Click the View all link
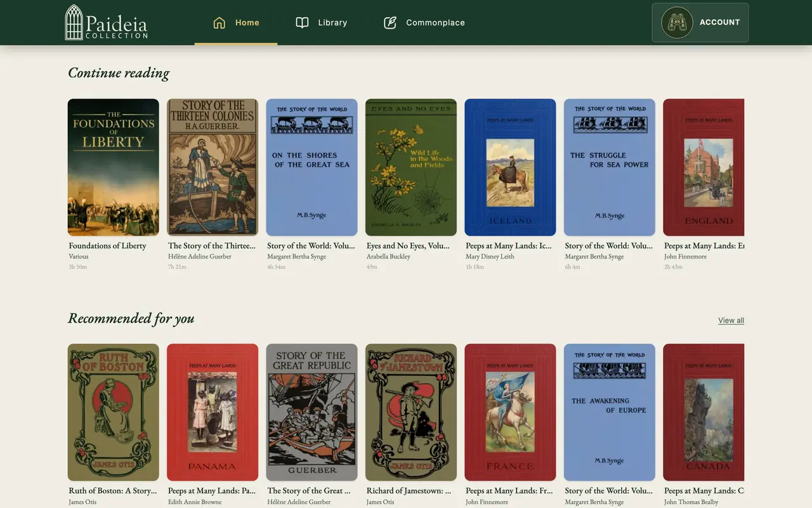The height and width of the screenshot is (508, 812). [731, 320]
